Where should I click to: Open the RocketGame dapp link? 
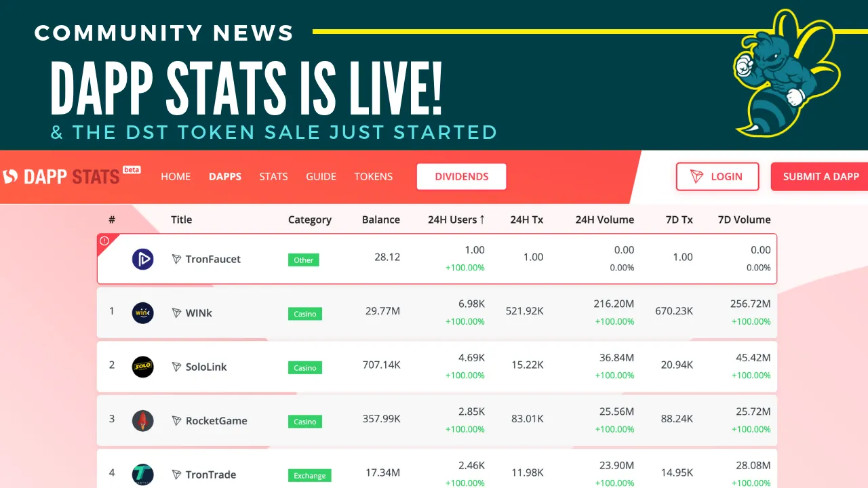click(x=216, y=421)
